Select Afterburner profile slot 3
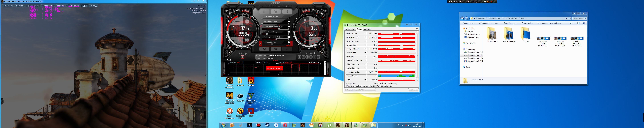Screen dimensions: 644x128 (307, 57)
